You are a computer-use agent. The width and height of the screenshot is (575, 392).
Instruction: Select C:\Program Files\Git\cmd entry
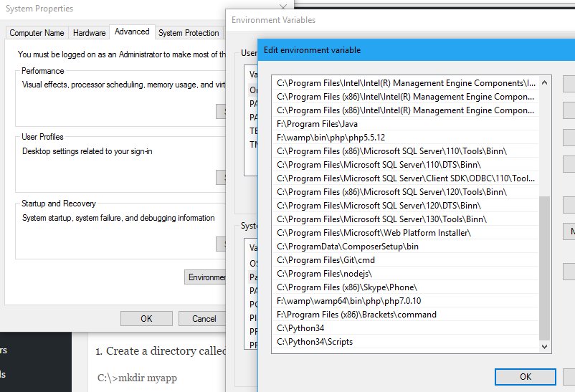406,259
